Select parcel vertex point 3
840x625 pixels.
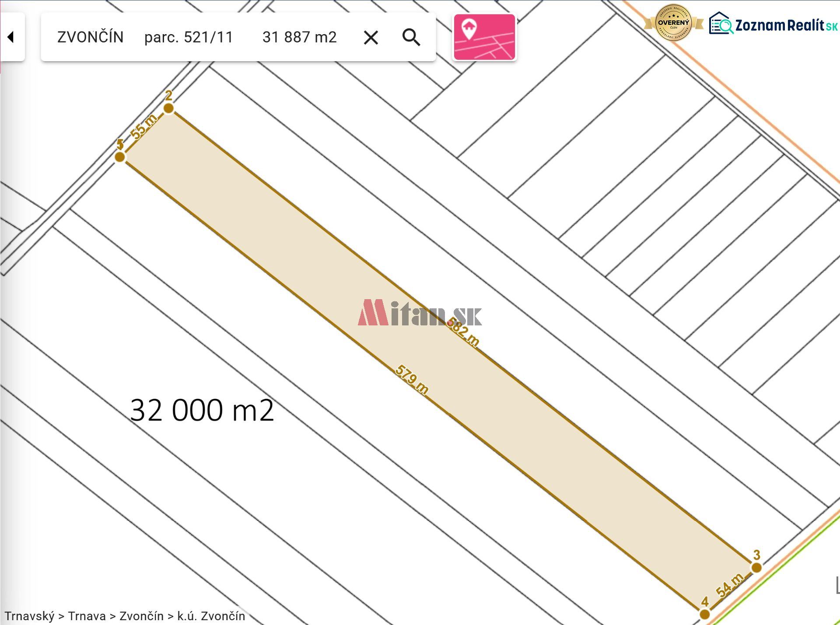coord(756,568)
